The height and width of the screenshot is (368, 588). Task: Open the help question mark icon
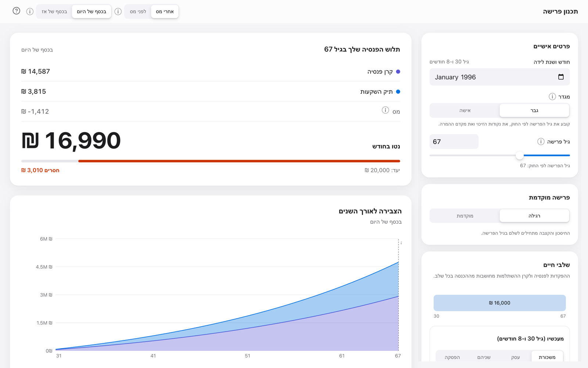click(16, 11)
